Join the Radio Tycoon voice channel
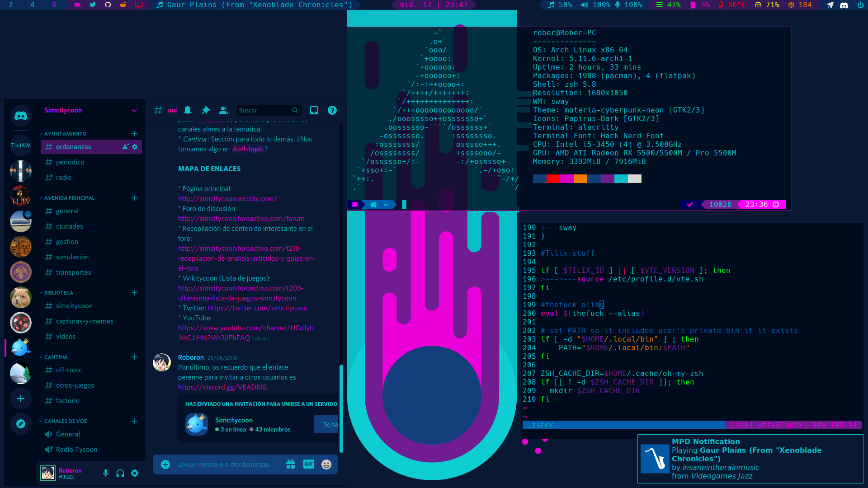Viewport: 868px width, 488px height. (x=76, y=450)
